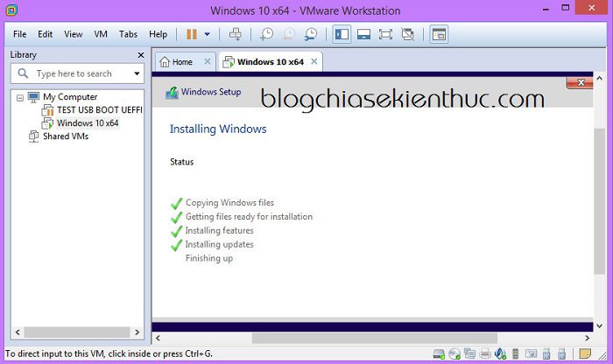Click the Windows Setup title icon

point(172,93)
